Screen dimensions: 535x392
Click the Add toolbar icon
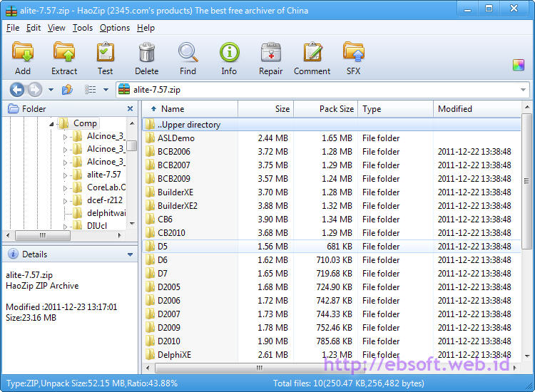23,52
